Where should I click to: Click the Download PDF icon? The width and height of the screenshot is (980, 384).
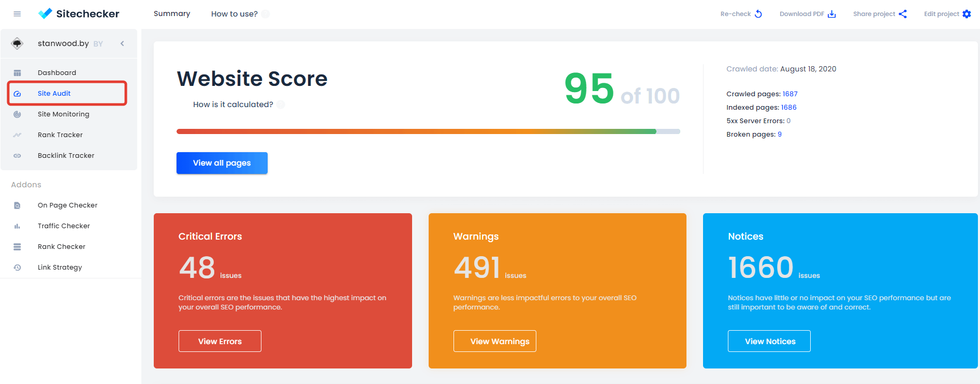click(x=832, y=14)
